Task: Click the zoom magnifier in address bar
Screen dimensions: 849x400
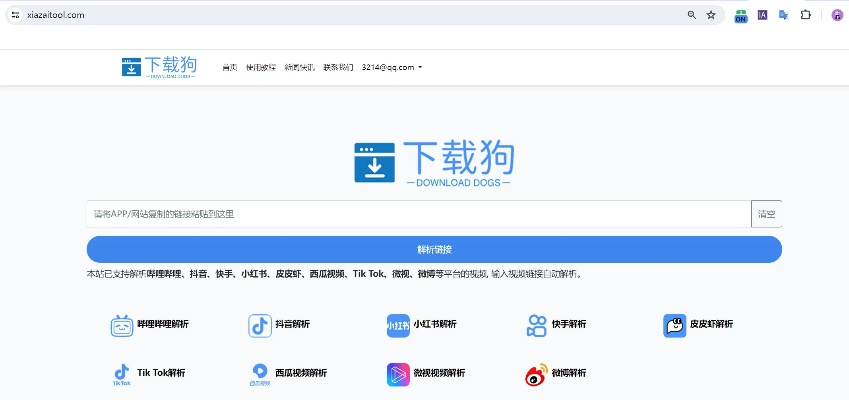Action: click(x=691, y=15)
